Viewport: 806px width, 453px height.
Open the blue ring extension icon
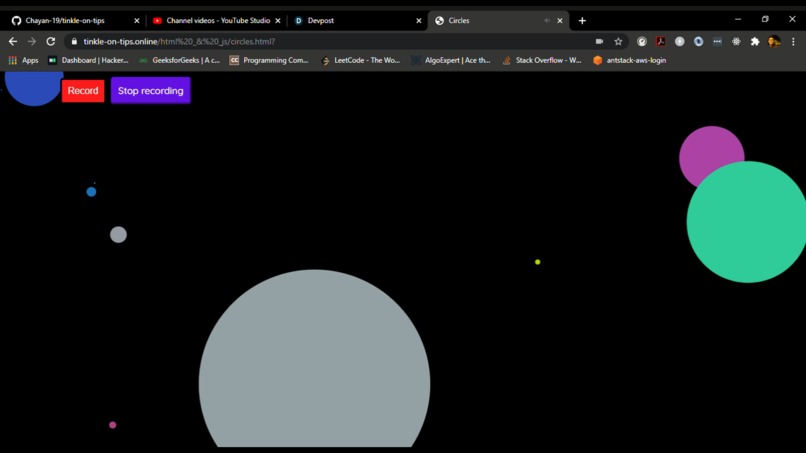[x=698, y=42]
